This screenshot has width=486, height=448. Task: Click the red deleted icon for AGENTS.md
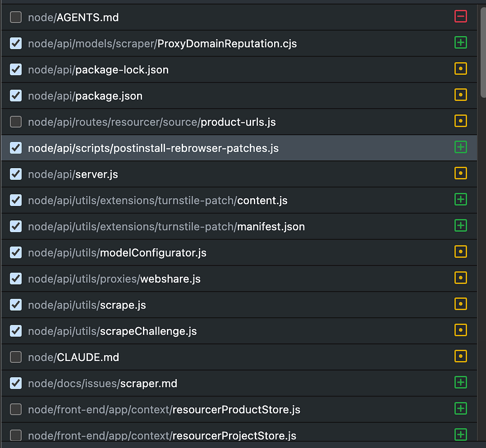(x=460, y=17)
